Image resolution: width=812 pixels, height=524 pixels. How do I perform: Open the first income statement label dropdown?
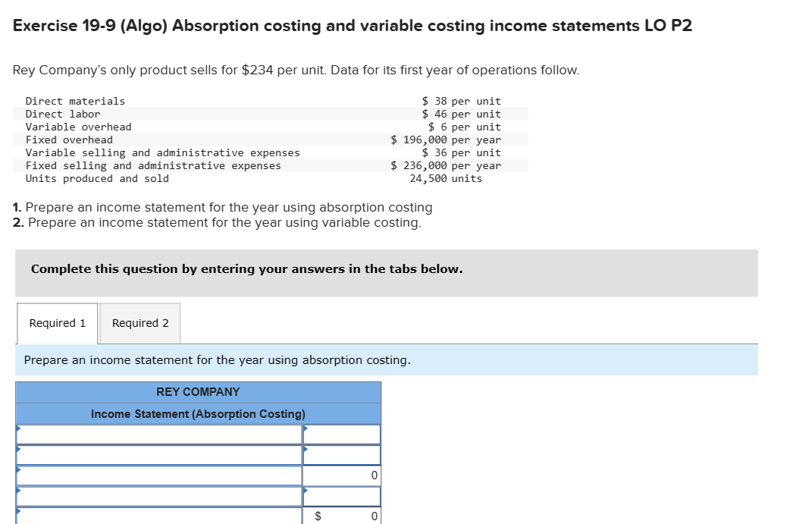[17, 434]
